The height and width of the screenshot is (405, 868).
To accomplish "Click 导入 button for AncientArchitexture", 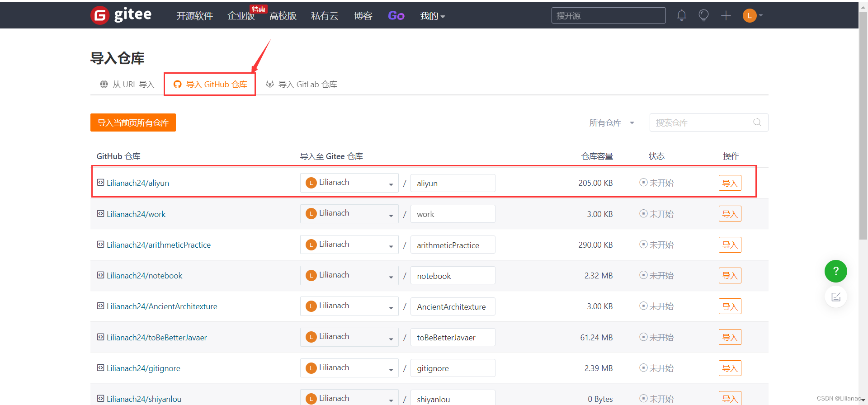I will [730, 306].
